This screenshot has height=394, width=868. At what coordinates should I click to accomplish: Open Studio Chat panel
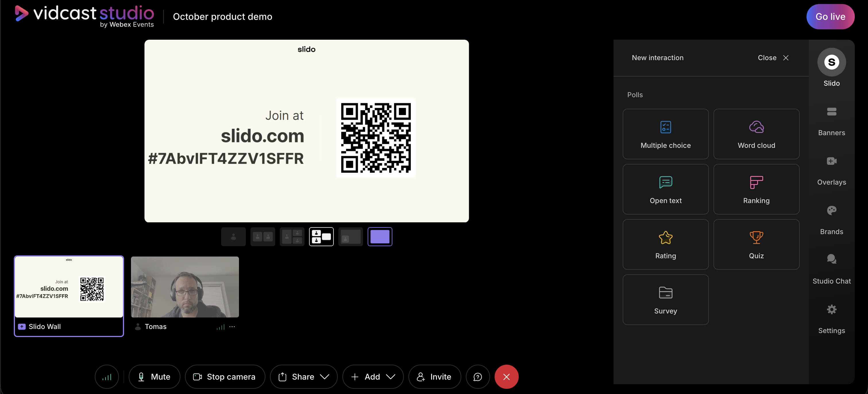[x=831, y=269]
